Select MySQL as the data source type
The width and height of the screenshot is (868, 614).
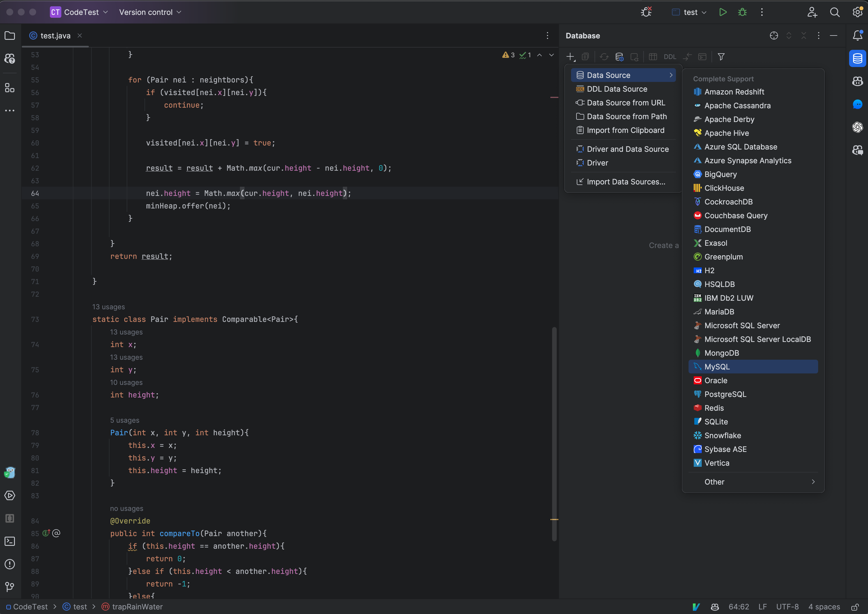716,366
